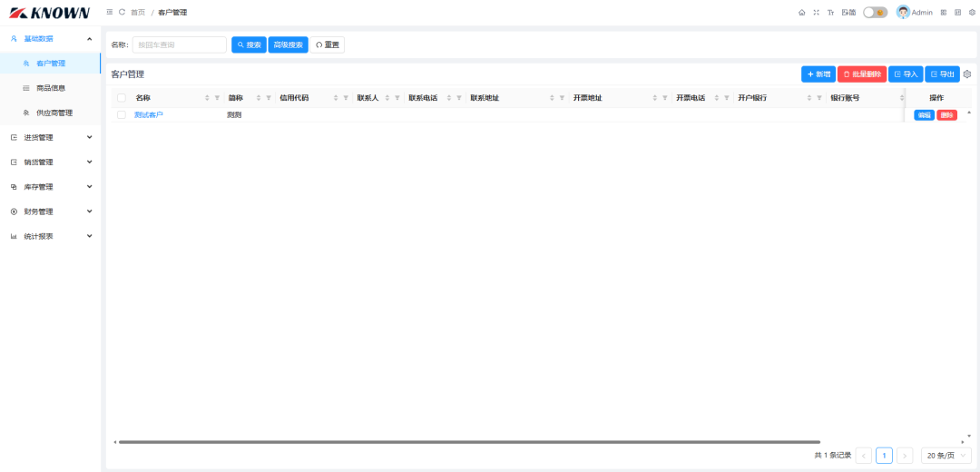Click the page refresh icon
This screenshot has width=980, height=472.
tap(122, 13)
